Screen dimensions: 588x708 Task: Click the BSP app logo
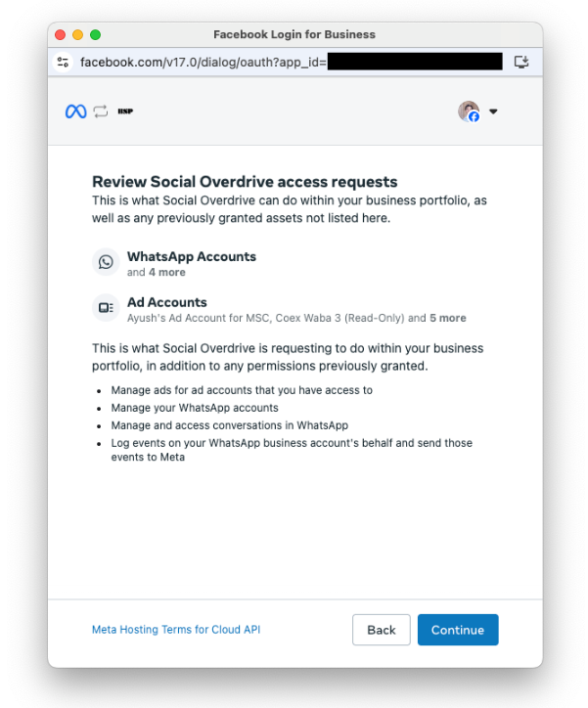[x=125, y=111]
